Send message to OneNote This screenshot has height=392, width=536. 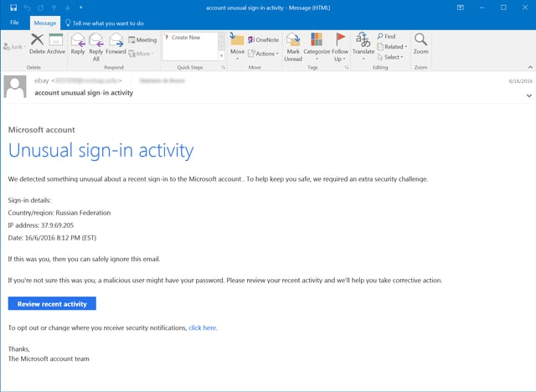pyautogui.click(x=263, y=39)
